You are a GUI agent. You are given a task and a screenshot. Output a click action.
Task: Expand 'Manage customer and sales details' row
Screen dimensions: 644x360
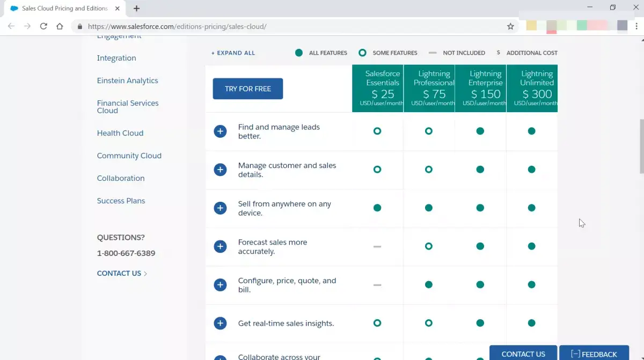coord(220,170)
